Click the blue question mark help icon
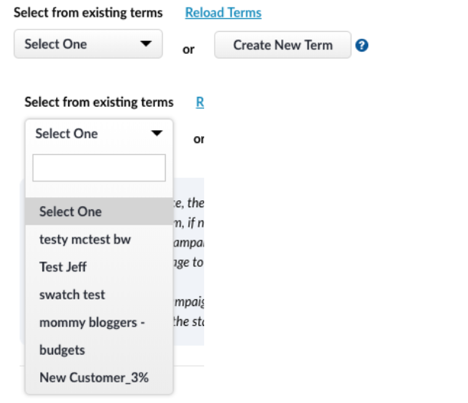 [x=362, y=45]
